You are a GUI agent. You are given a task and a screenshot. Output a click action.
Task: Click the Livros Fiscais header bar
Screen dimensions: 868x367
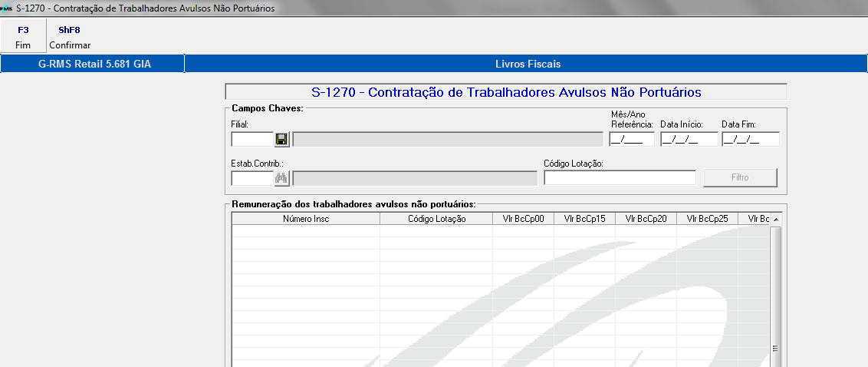coord(528,64)
